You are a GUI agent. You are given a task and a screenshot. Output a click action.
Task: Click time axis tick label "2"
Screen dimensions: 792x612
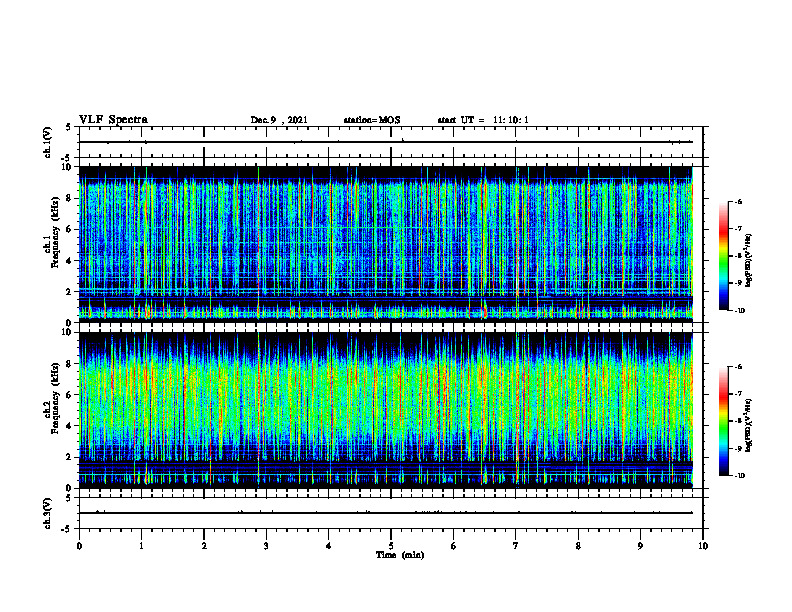pos(204,546)
